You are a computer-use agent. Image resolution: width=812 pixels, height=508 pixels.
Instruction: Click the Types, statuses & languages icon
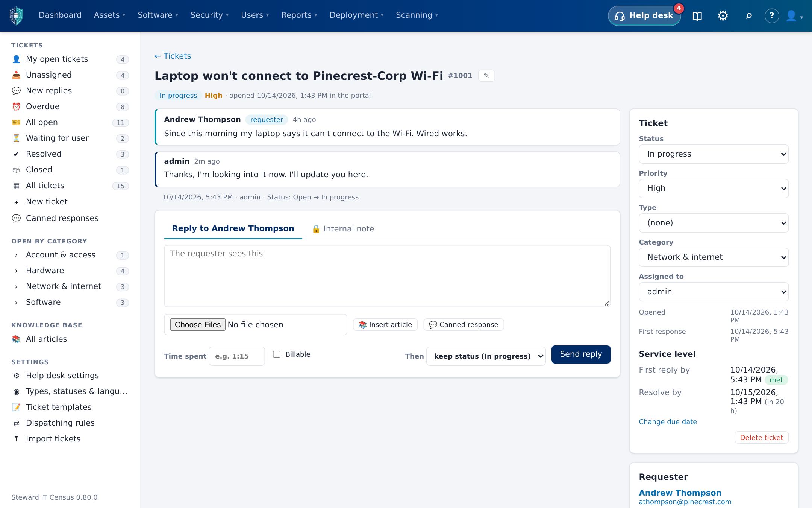coord(16,391)
